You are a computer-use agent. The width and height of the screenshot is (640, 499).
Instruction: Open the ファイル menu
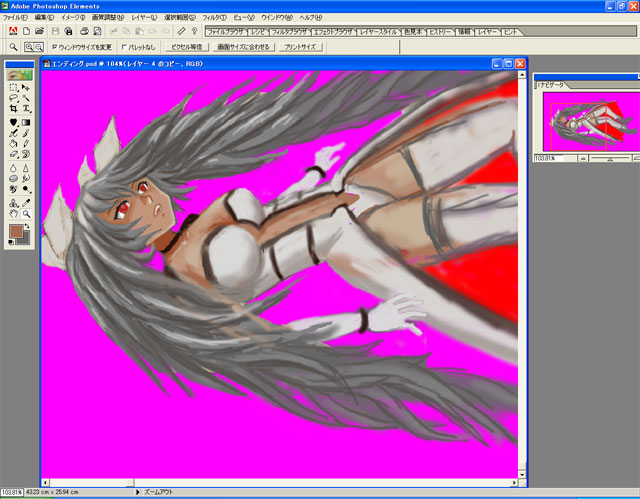pos(15,18)
